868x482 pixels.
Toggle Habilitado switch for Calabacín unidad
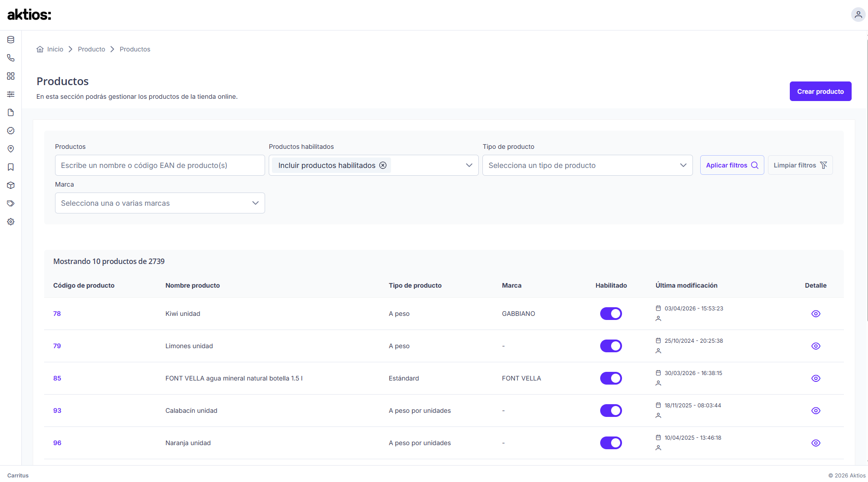611,411
